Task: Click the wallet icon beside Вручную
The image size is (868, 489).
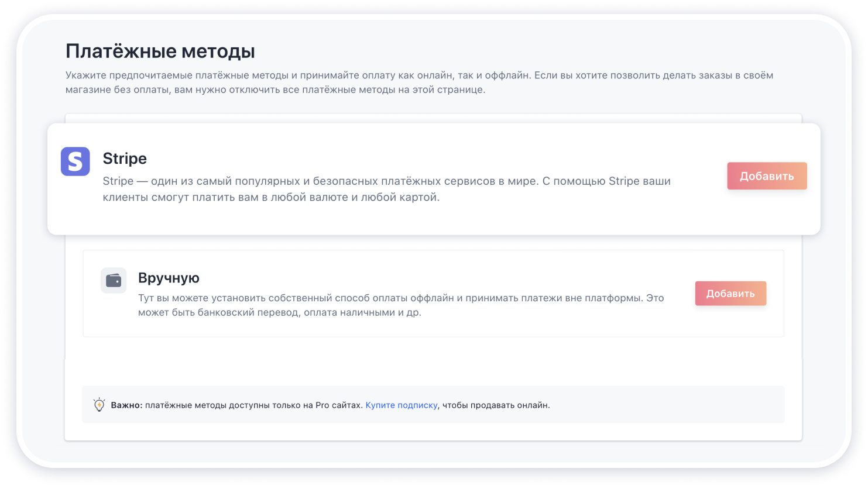Action: (114, 281)
